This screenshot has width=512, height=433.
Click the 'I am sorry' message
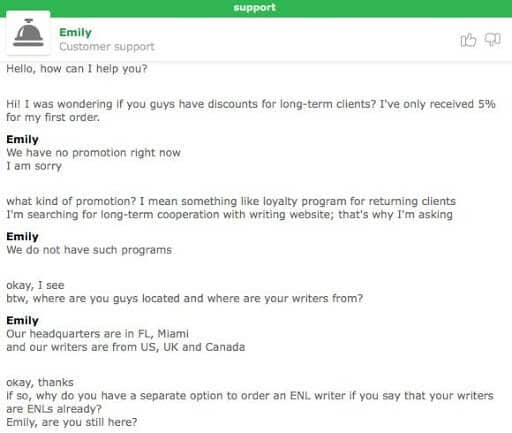(x=34, y=166)
